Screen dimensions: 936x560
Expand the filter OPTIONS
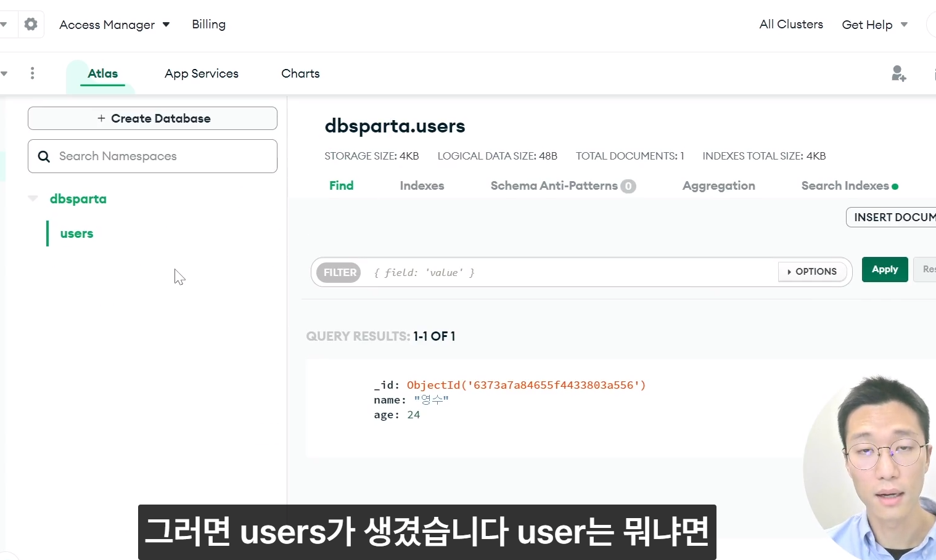pyautogui.click(x=812, y=272)
